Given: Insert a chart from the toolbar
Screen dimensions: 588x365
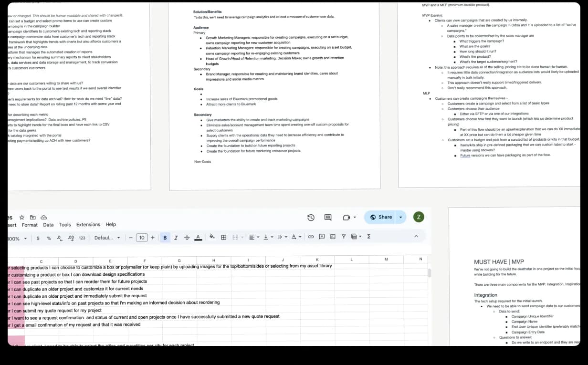Looking at the screenshot, I should coord(333,237).
